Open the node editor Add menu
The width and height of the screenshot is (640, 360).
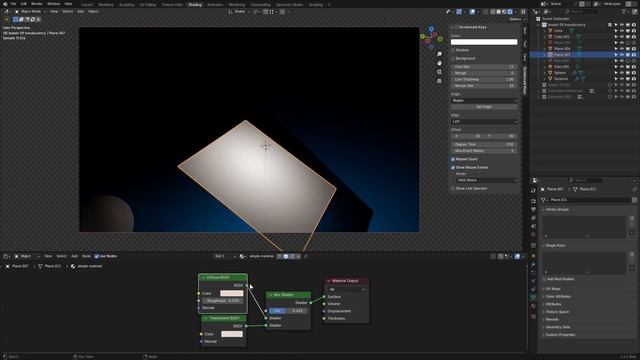pyautogui.click(x=74, y=256)
